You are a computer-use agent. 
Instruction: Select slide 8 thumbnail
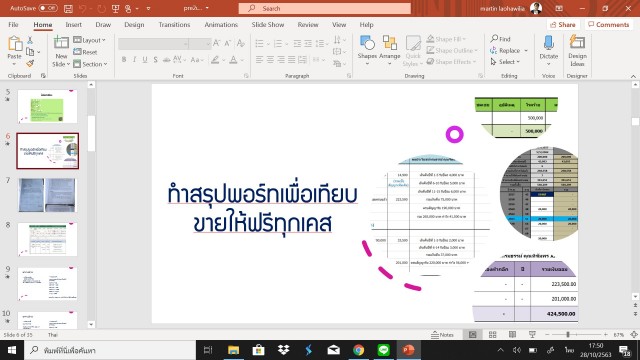47,240
